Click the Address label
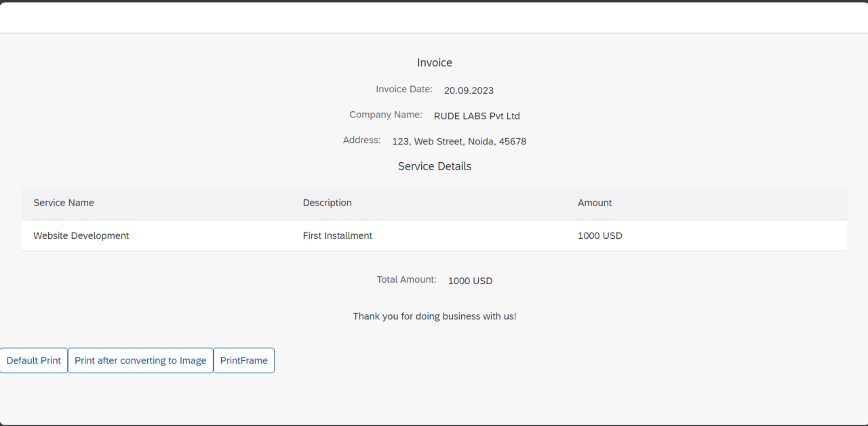The image size is (868, 426). pyautogui.click(x=362, y=140)
